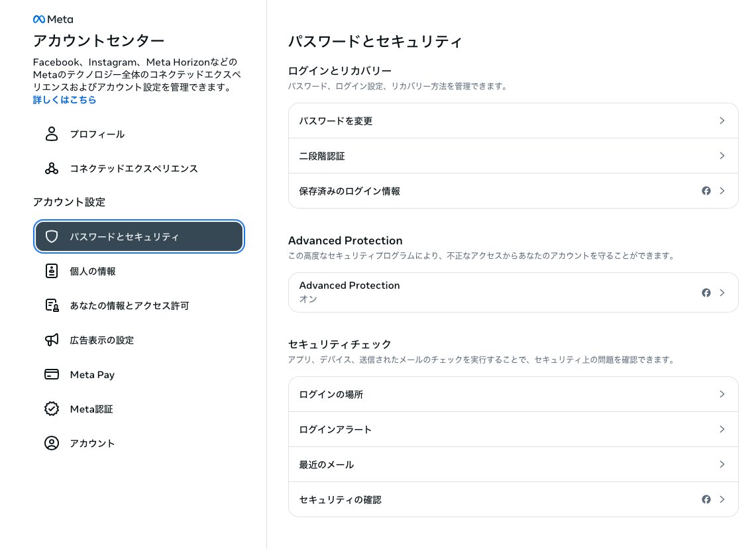Screen dimensions: 756x549
Task: Go to Meta認証 in the sidebar
Action: [x=139, y=409]
